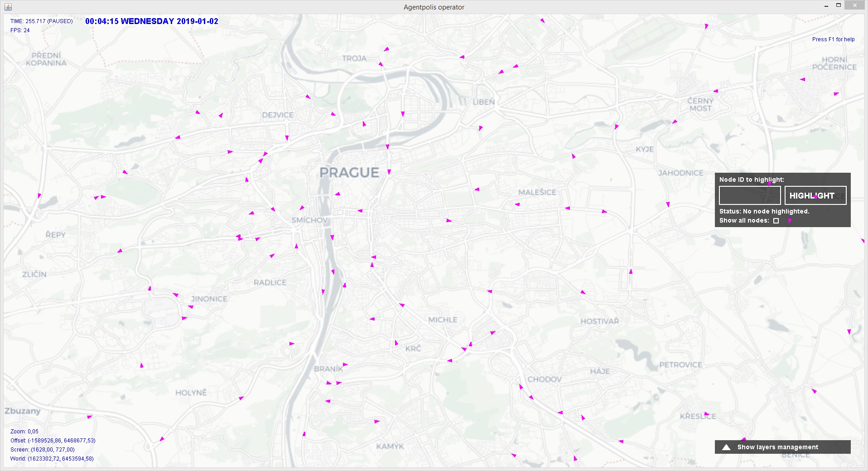Click the TROJA district label
The height and width of the screenshot is (471, 868).
coord(354,58)
